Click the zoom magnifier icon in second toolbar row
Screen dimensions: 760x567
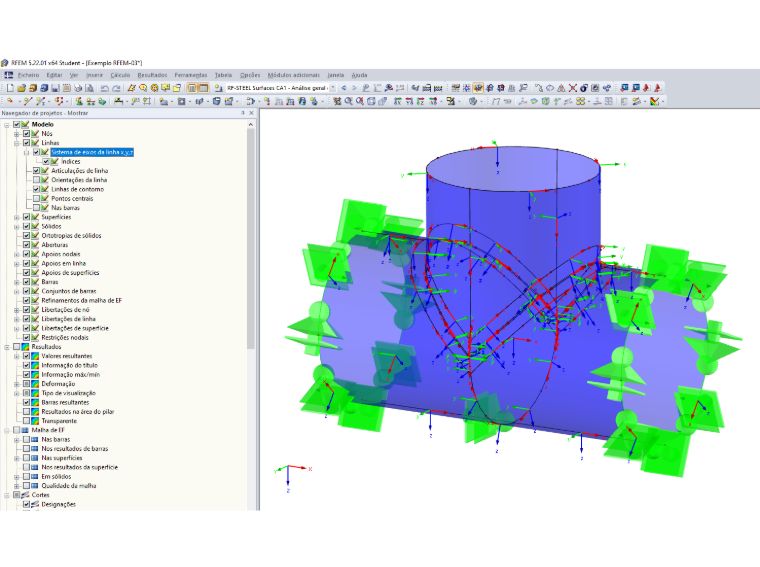[x=348, y=101]
